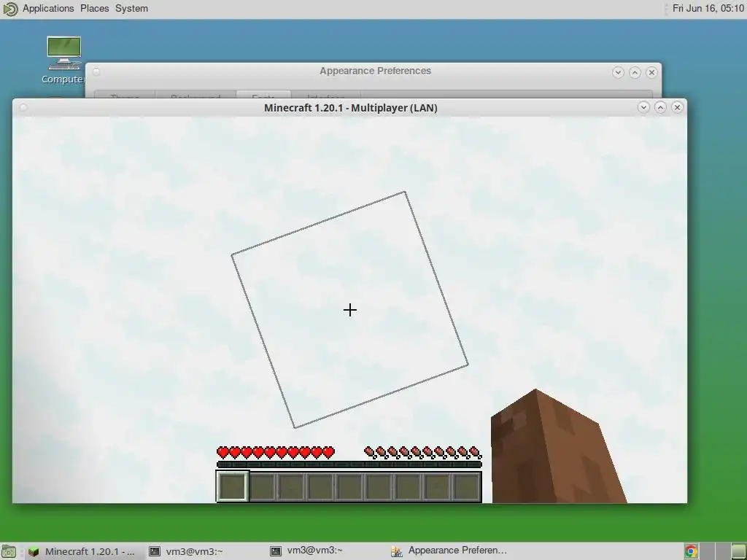Open the System menu
This screenshot has height=560, width=747.
131,9
